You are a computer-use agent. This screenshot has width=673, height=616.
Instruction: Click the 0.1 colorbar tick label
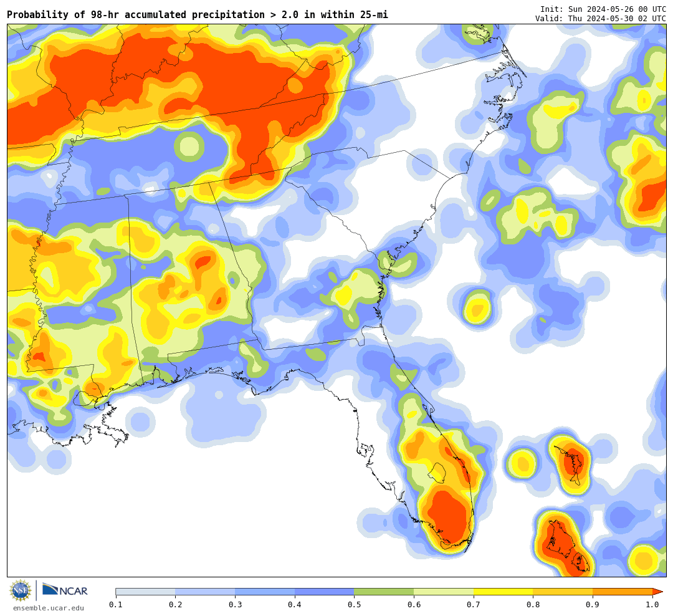tap(116, 604)
